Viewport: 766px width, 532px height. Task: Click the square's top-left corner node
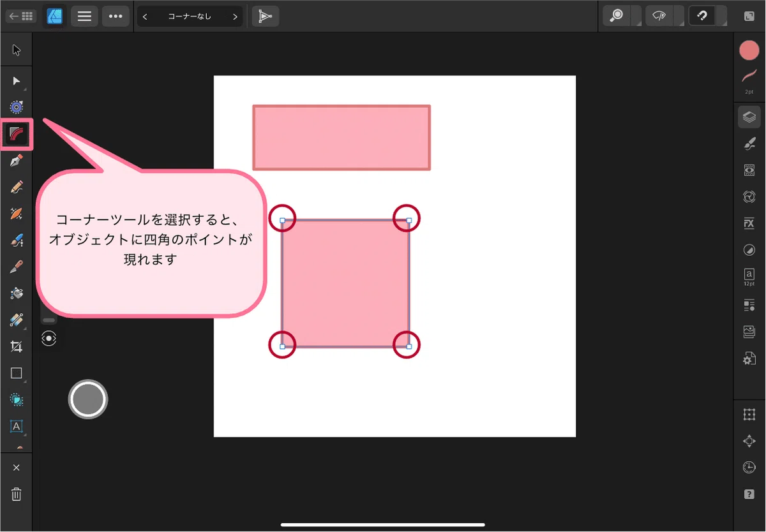283,220
